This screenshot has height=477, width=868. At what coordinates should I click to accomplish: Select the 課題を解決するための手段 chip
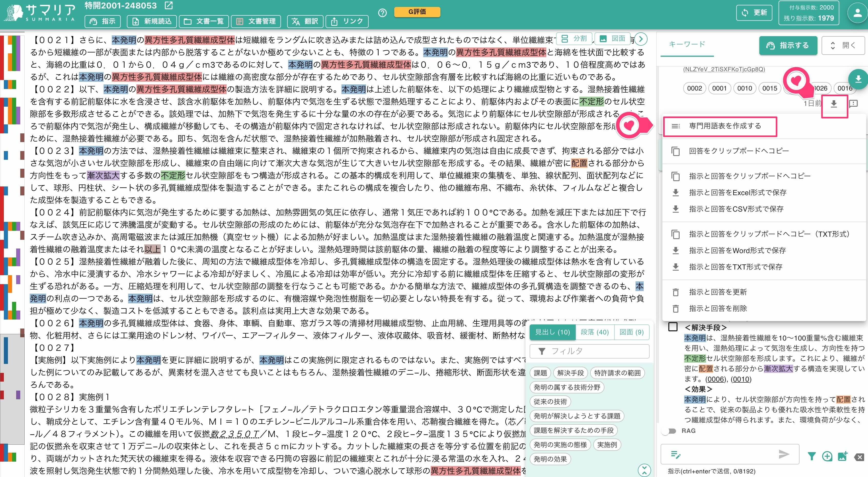click(574, 431)
